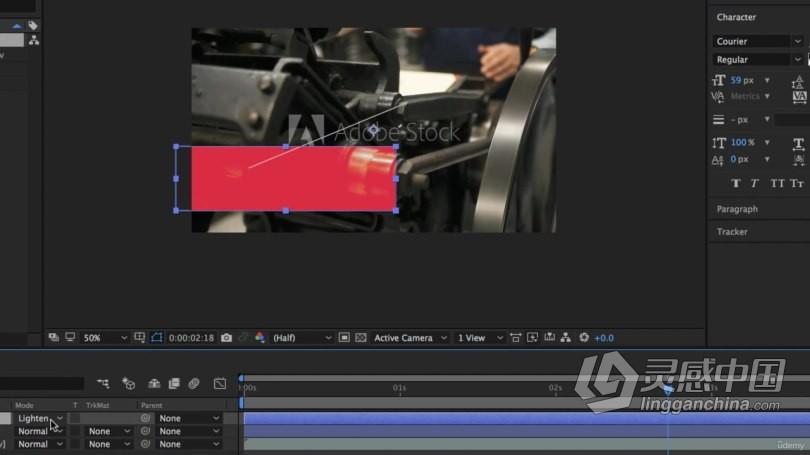The height and width of the screenshot is (455, 810).
Task: Toggle the Region of Interest button
Action: click(344, 338)
